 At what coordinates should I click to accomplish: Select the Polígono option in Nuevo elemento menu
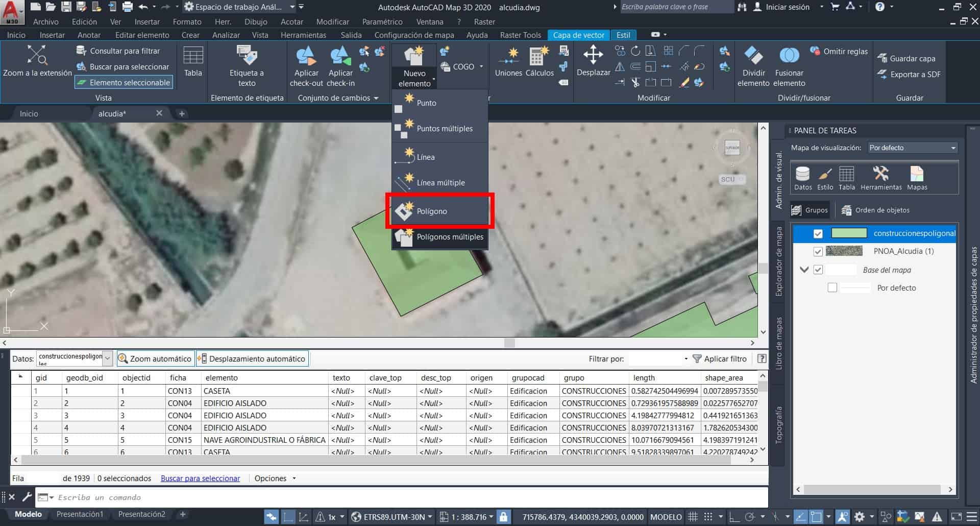[431, 211]
